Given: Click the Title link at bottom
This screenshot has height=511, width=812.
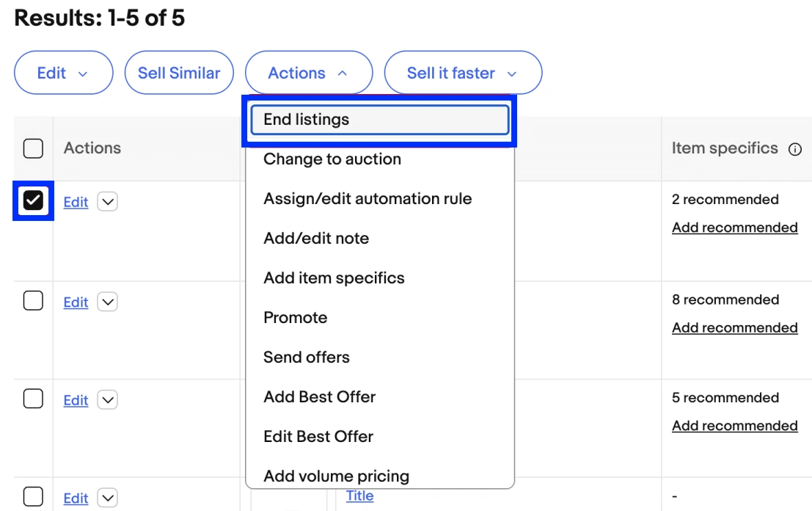Looking at the screenshot, I should point(359,496).
